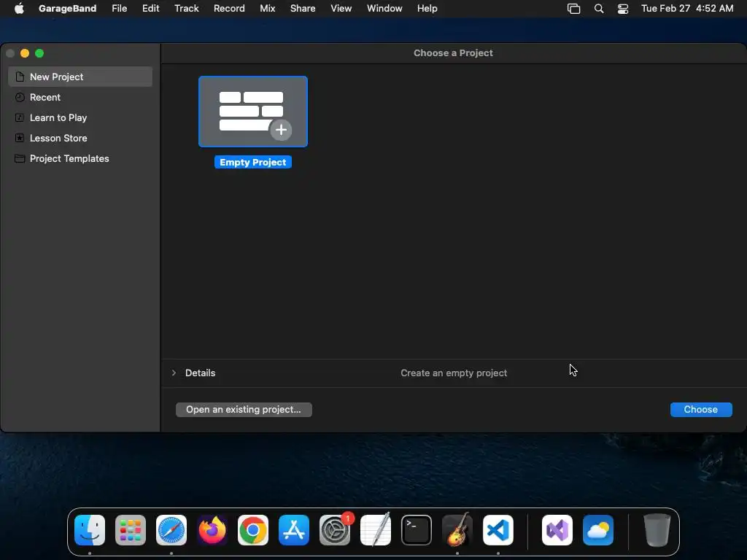
Task: Browse Project Templates in sidebar
Action: tap(80, 158)
